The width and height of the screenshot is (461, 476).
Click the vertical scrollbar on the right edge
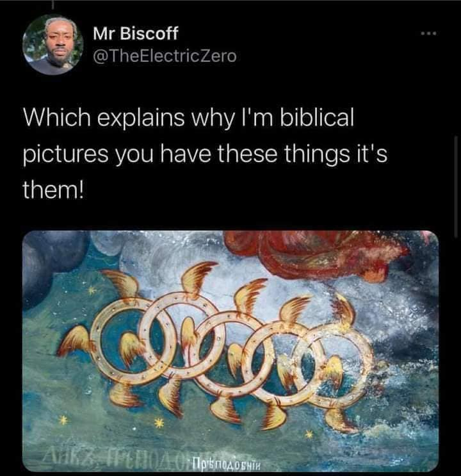(x=455, y=186)
